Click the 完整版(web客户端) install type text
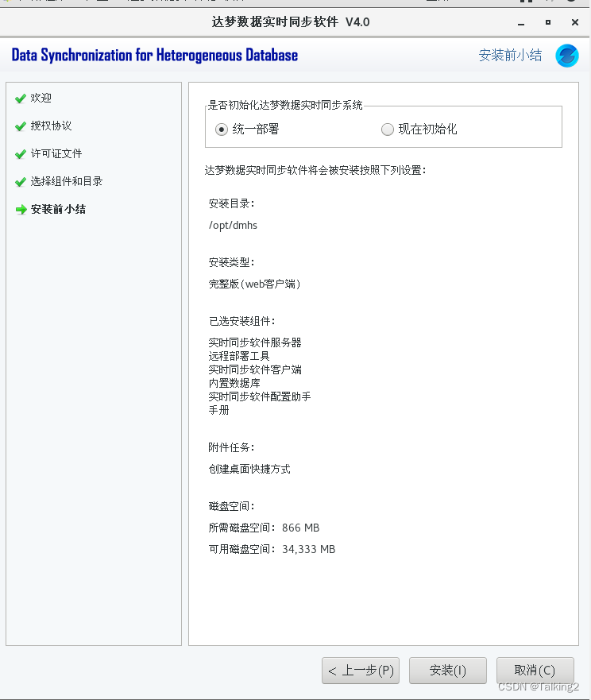The image size is (591, 700). point(254,284)
